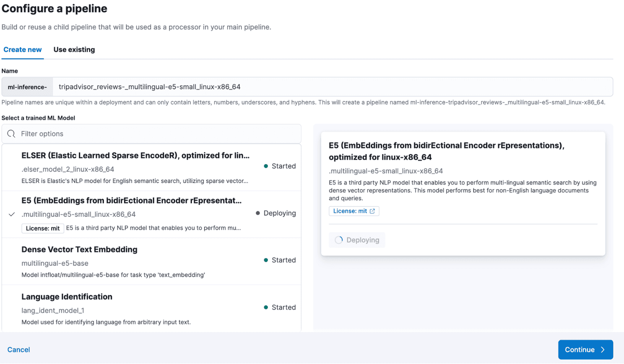Click the search magnifier icon in filter box
Screen dimensions: 624x364
tap(11, 134)
